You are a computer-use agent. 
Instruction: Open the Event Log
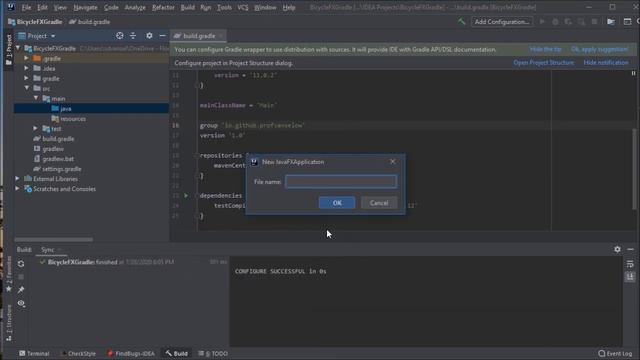coord(616,353)
